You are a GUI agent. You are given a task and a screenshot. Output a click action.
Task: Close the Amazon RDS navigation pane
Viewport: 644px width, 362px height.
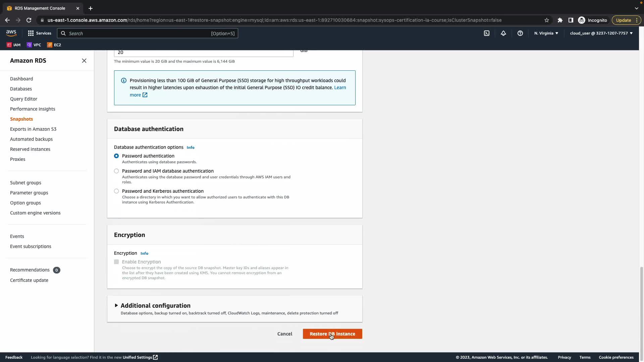84,61
